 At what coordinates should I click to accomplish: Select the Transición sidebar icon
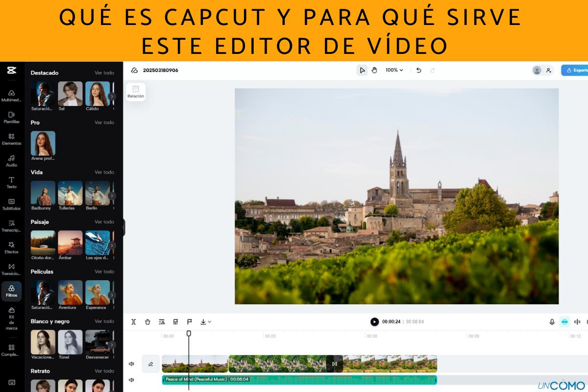(11, 269)
